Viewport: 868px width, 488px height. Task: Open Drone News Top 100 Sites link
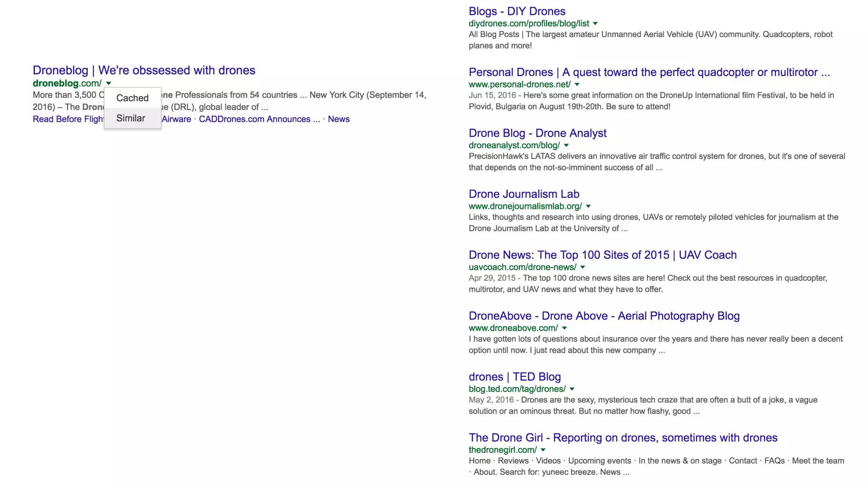pyautogui.click(x=602, y=255)
